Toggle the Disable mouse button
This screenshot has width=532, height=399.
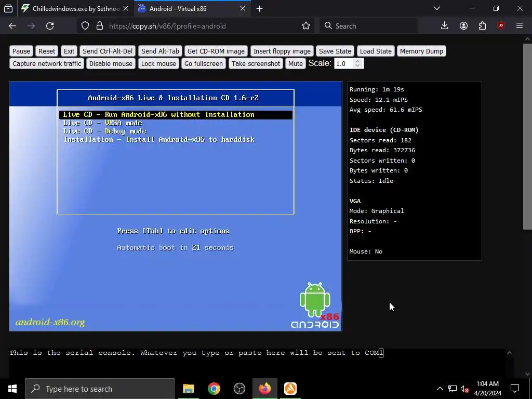[111, 64]
